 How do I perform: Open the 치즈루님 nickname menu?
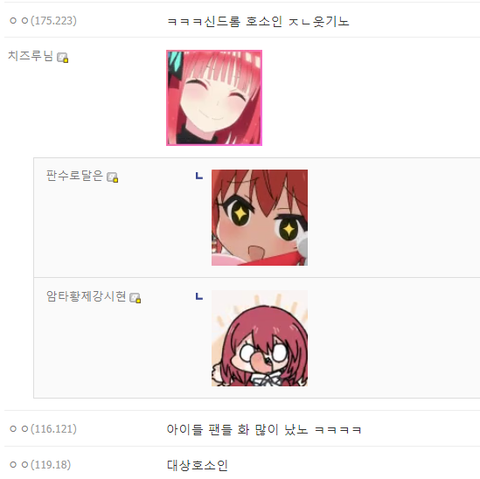click(30, 56)
